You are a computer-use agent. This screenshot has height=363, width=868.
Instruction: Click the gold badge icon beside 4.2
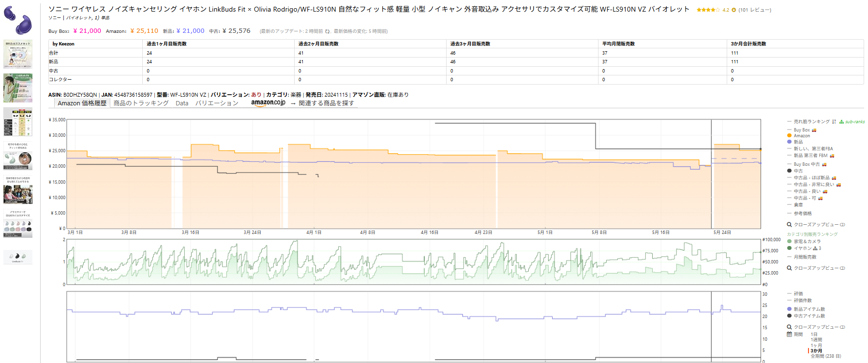click(x=733, y=10)
